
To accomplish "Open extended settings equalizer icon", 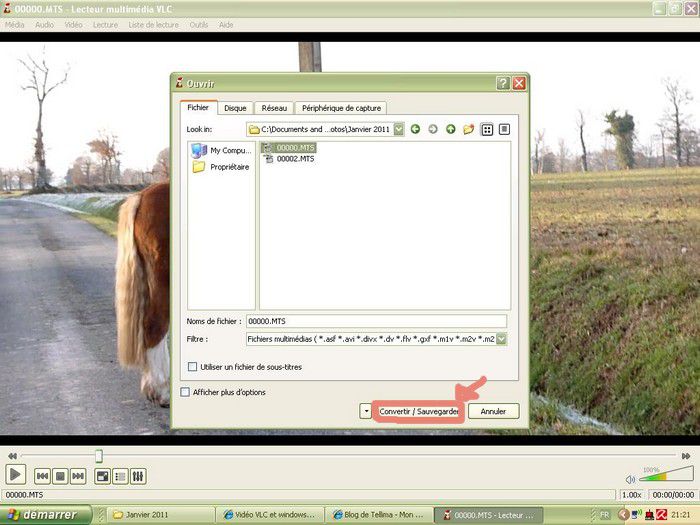I will tap(138, 476).
